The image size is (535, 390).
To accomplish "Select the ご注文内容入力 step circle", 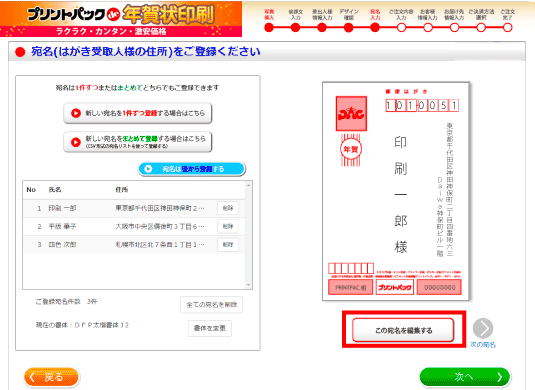I will (x=401, y=28).
